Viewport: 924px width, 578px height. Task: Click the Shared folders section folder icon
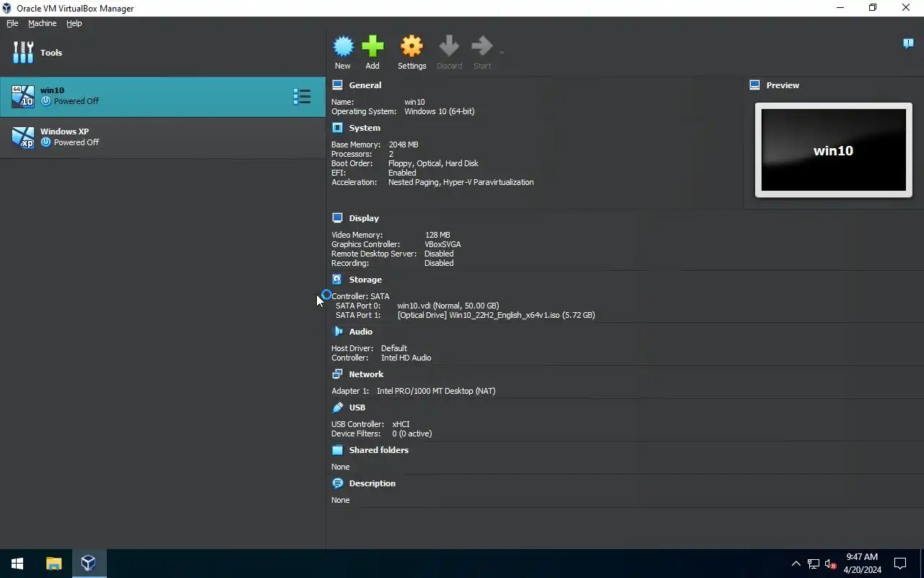[x=337, y=449]
